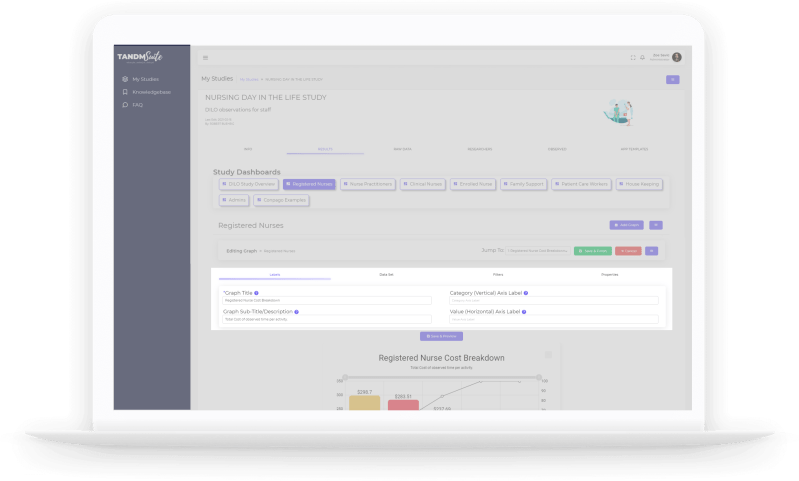
Task: Click the Graph Sub-Title/Description help icon
Action: [297, 312]
